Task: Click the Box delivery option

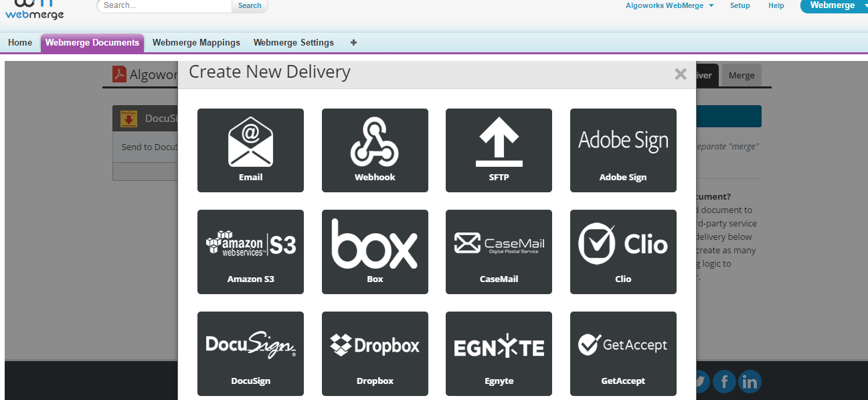Action: point(375,252)
